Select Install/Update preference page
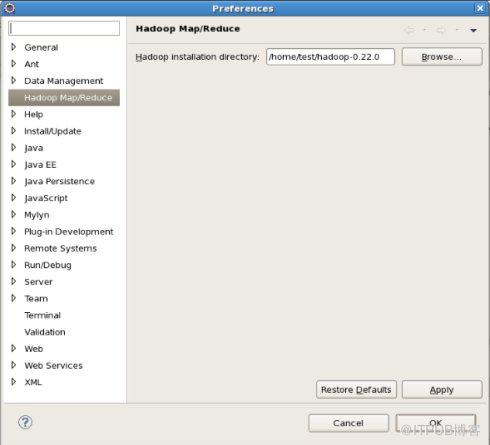490x445 pixels. 53,131
